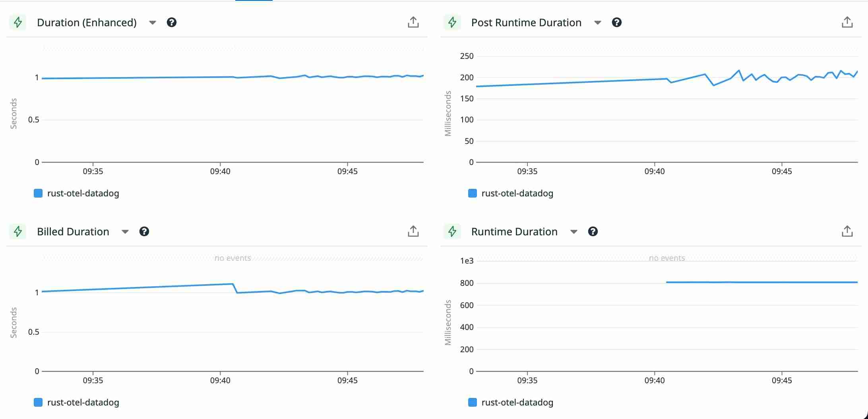The width and height of the screenshot is (868, 419).
Task: Select the active tab at the top
Action: pyautogui.click(x=254, y=2)
